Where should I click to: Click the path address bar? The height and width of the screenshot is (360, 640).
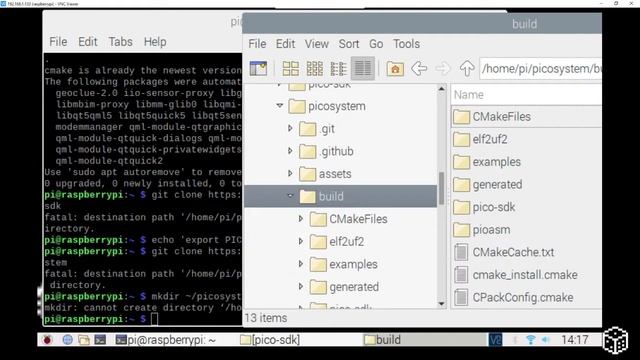[x=540, y=69]
